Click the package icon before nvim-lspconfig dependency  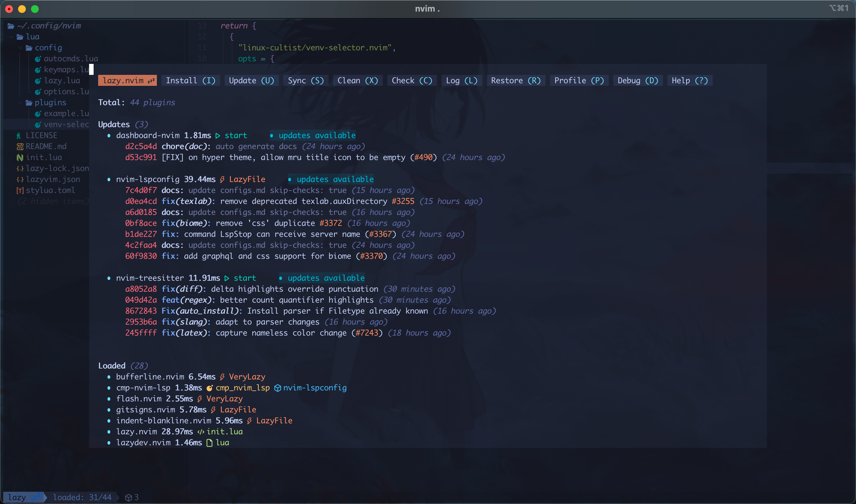tap(278, 388)
